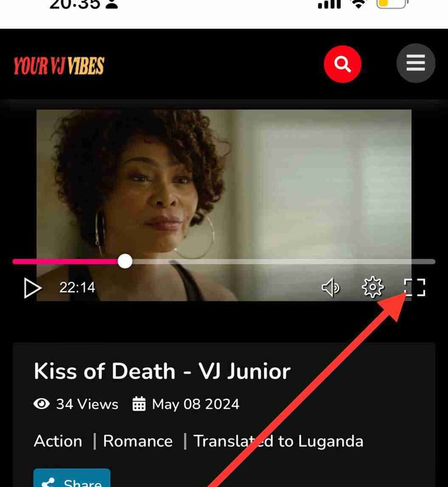Mute the video volume
This screenshot has height=487, width=448.
(x=331, y=287)
